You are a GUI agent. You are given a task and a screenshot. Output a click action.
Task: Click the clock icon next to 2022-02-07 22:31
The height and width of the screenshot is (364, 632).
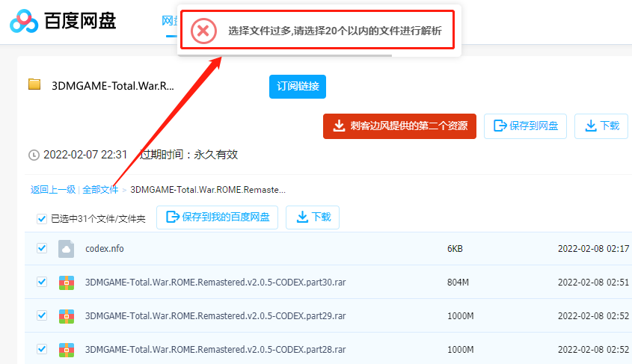(x=34, y=155)
